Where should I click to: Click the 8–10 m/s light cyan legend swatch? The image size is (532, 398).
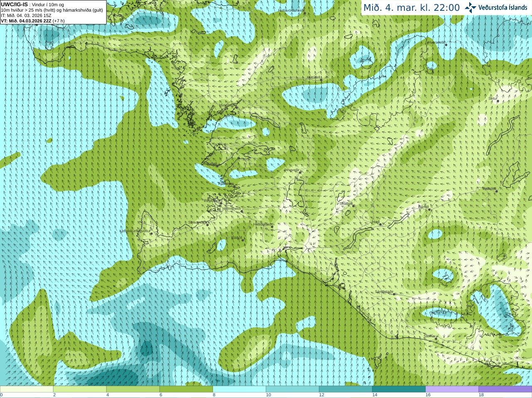coord(239,389)
